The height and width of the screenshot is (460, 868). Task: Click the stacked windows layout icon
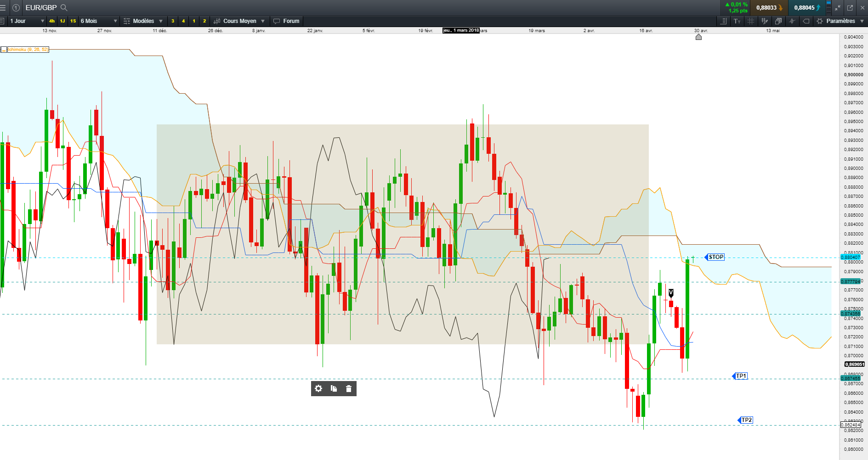tap(778, 21)
